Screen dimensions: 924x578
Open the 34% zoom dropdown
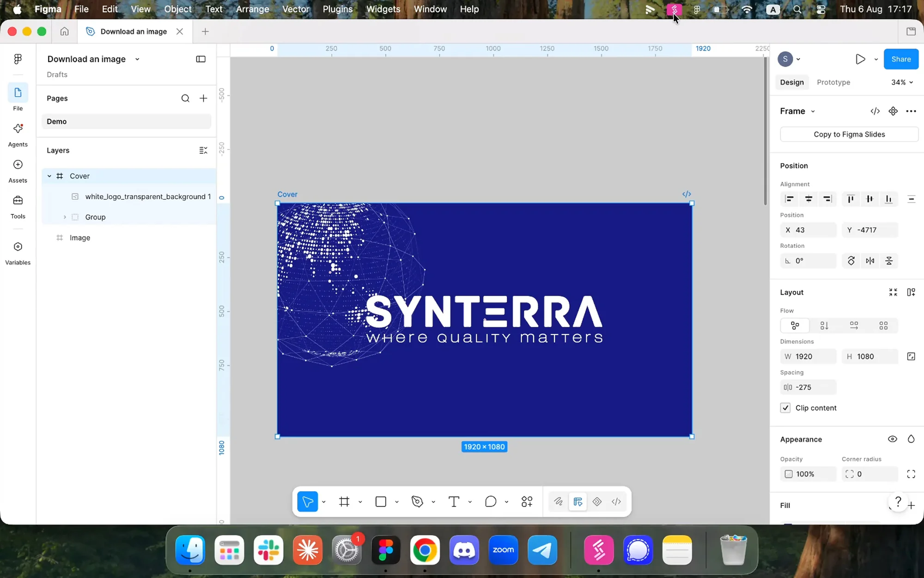(x=902, y=82)
